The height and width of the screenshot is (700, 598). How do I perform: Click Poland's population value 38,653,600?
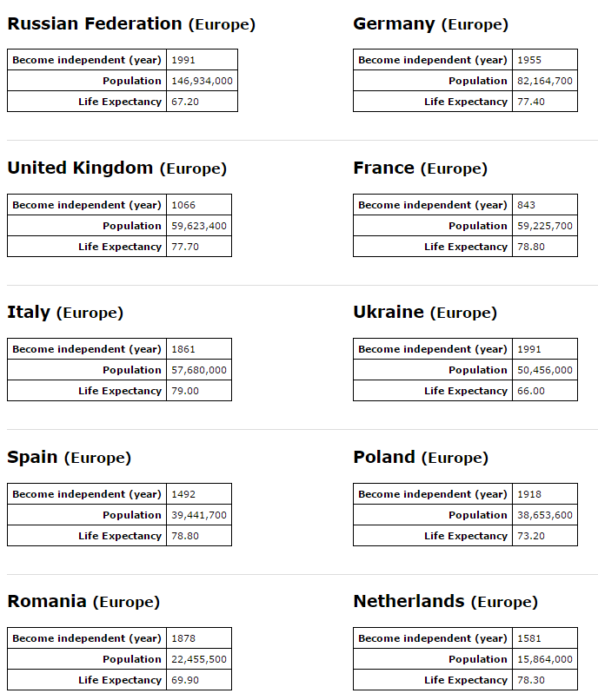[545, 515]
